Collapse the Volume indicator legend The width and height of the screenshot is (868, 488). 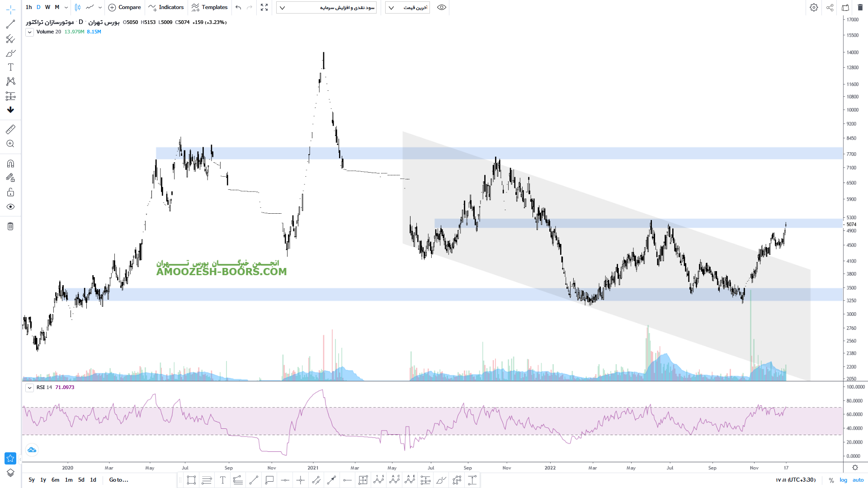tap(29, 32)
